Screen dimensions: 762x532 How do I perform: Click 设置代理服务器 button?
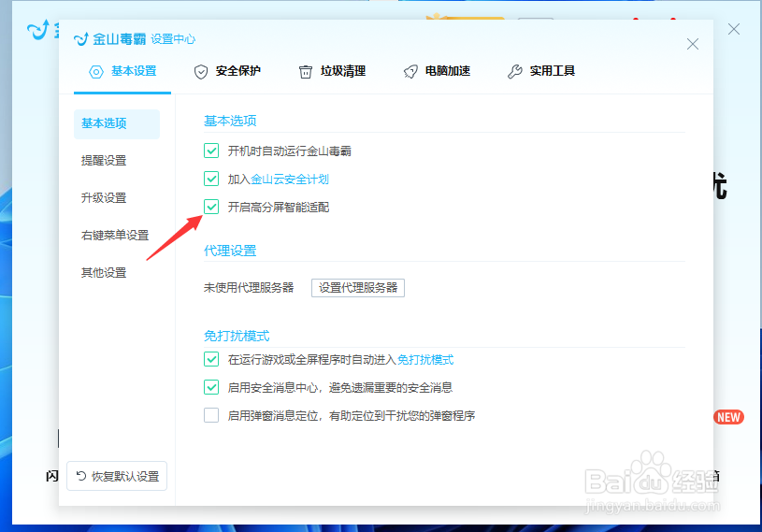[x=358, y=288]
